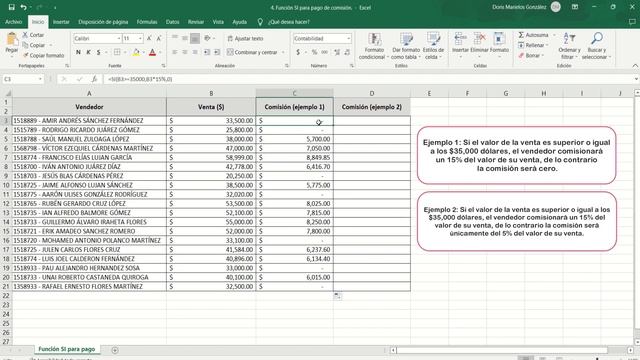Collapse the ribbon with the chevron
The width and height of the screenshot is (640, 360).
pos(635,66)
